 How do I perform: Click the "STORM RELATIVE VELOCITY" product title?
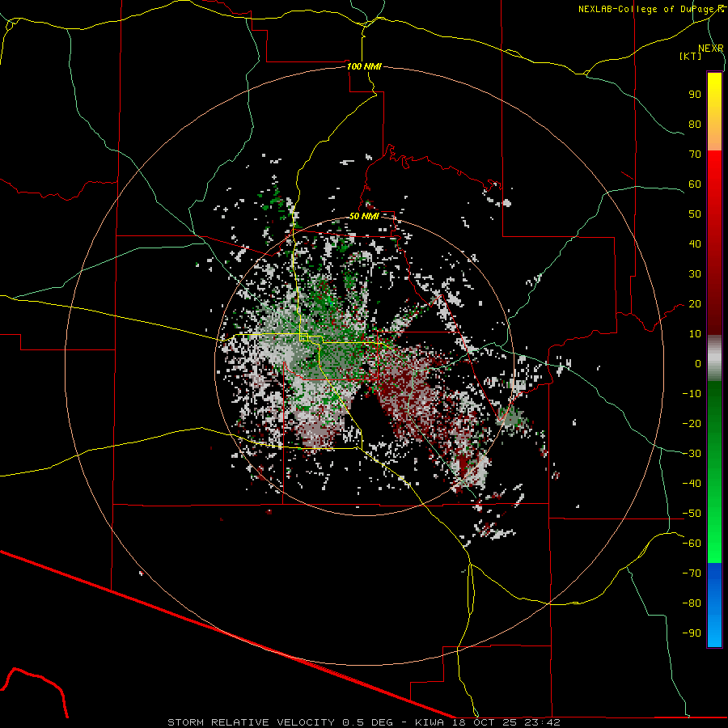251,722
